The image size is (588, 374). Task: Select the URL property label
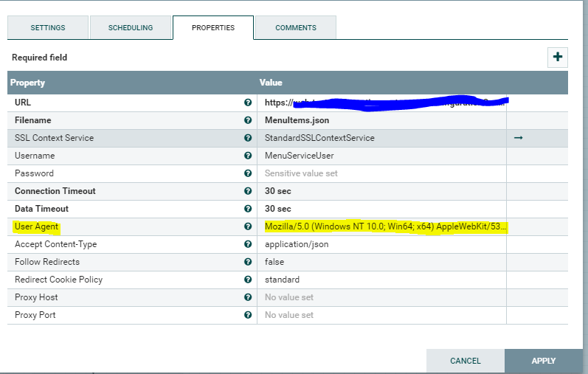click(x=22, y=103)
